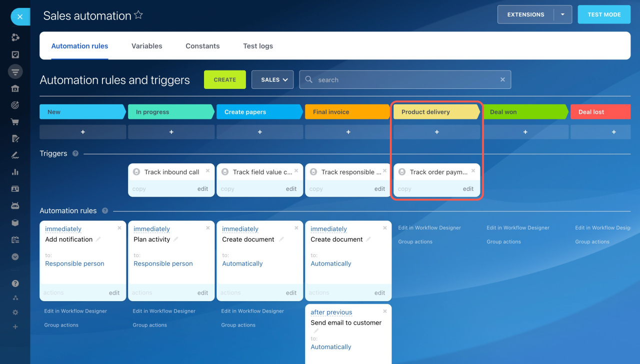Show help tooltip next to Triggers heading
This screenshot has width=640, height=364.
coord(75,153)
